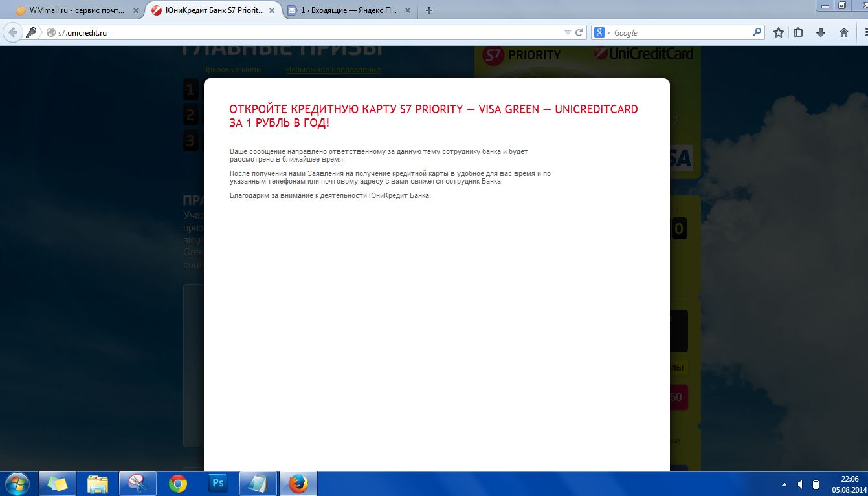Click Призовые мили label behind the popup
868x496 pixels.
click(x=231, y=70)
